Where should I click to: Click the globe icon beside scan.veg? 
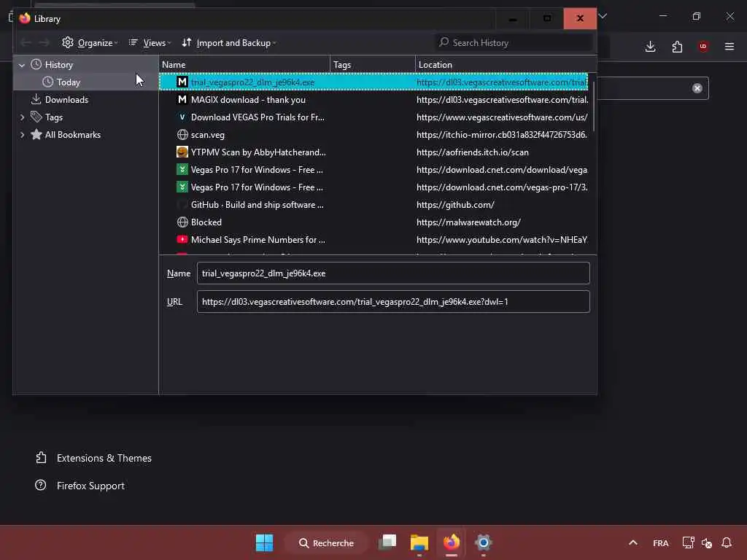point(182,135)
